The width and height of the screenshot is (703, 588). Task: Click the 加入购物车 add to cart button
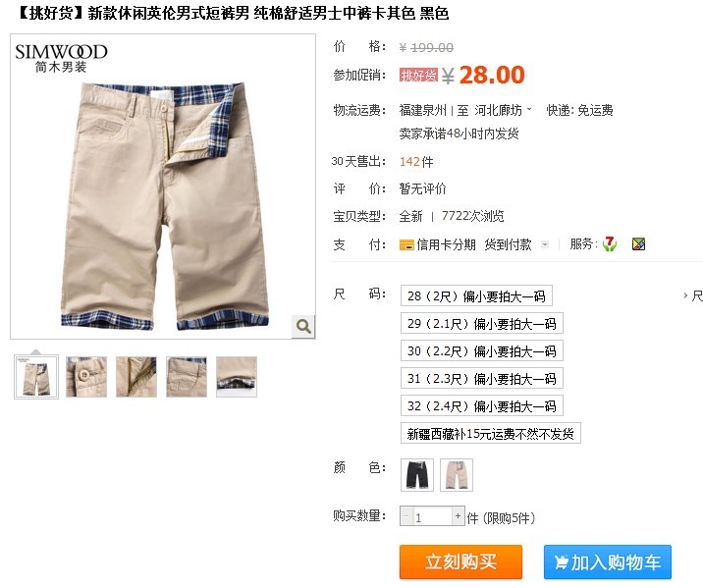pos(608,562)
